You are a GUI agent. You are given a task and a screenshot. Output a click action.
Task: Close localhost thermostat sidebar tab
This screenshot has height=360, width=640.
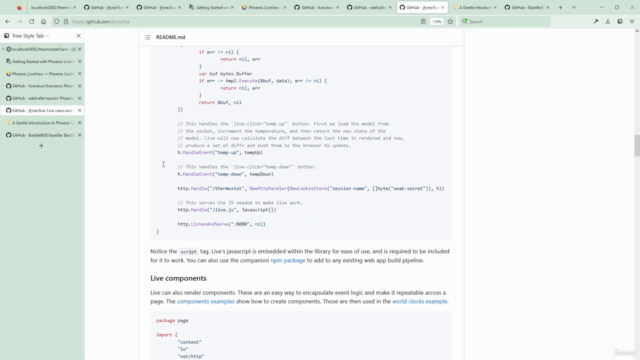pos(80,49)
